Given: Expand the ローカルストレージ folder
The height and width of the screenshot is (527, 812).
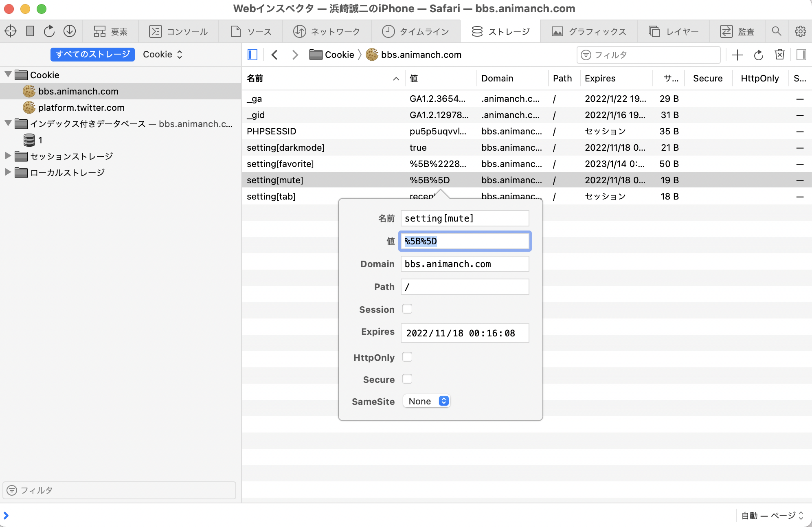Looking at the screenshot, I should tap(8, 172).
